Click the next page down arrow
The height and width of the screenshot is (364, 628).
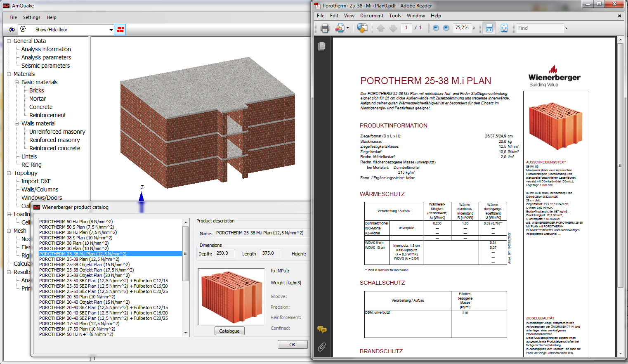pos(393,28)
